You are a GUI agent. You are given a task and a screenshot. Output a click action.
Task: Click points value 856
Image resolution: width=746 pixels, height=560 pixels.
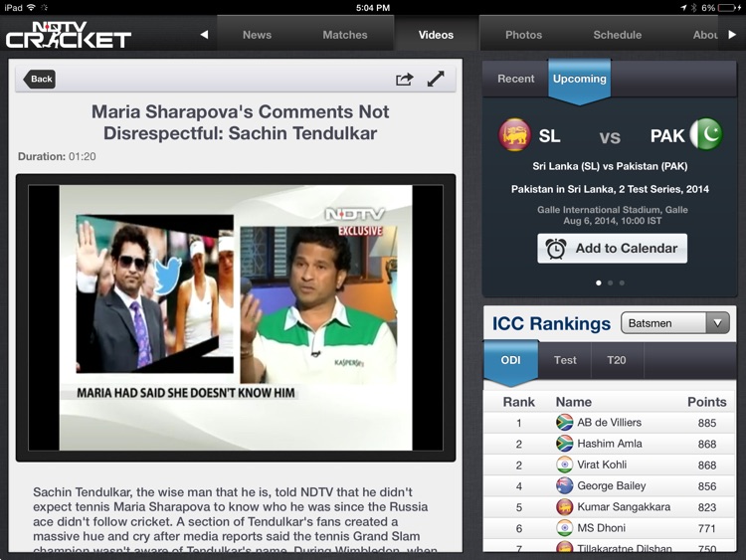coord(707,486)
